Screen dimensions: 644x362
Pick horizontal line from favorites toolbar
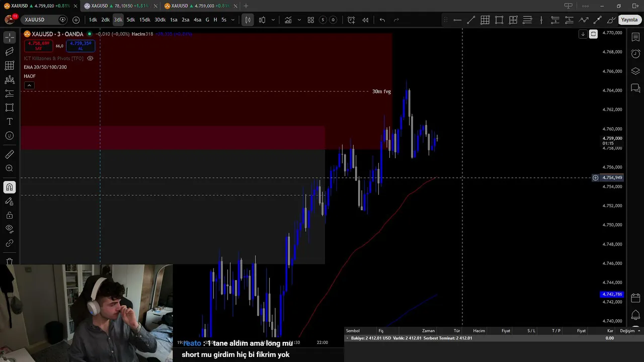point(457,20)
